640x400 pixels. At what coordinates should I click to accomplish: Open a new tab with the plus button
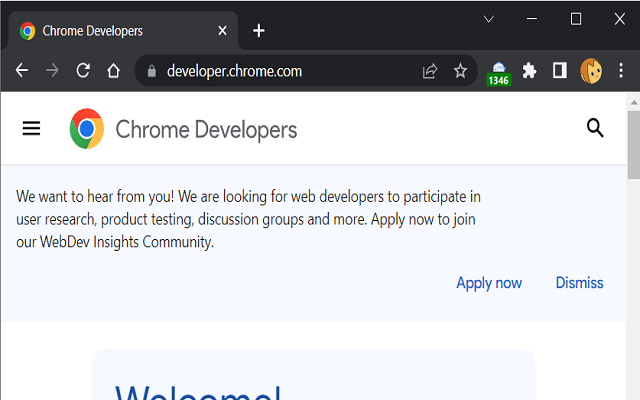pyautogui.click(x=259, y=31)
